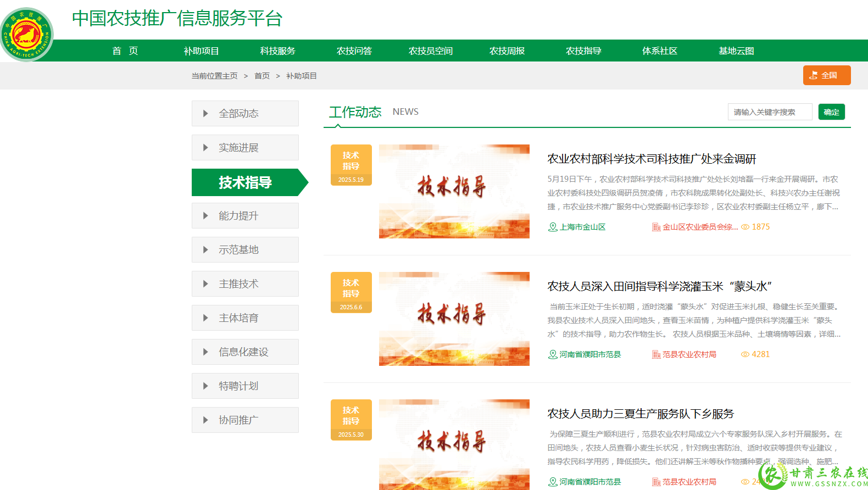Click eye view-count icon beside 4281
The height and width of the screenshot is (490, 868).
click(745, 354)
